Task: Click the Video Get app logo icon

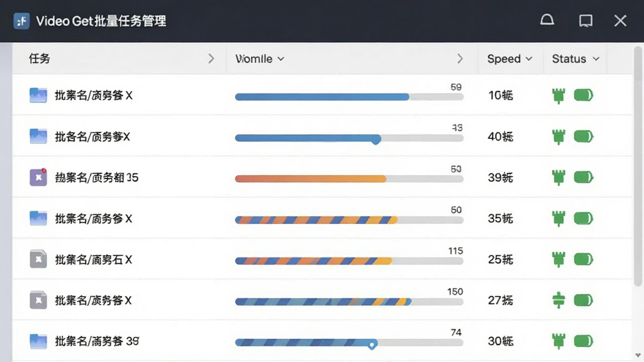Action: 21,21
